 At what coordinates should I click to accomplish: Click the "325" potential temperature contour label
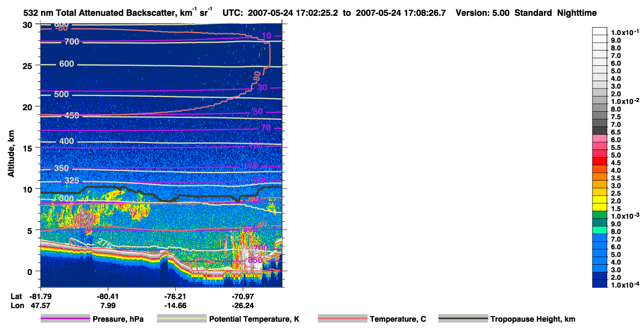click(x=71, y=181)
